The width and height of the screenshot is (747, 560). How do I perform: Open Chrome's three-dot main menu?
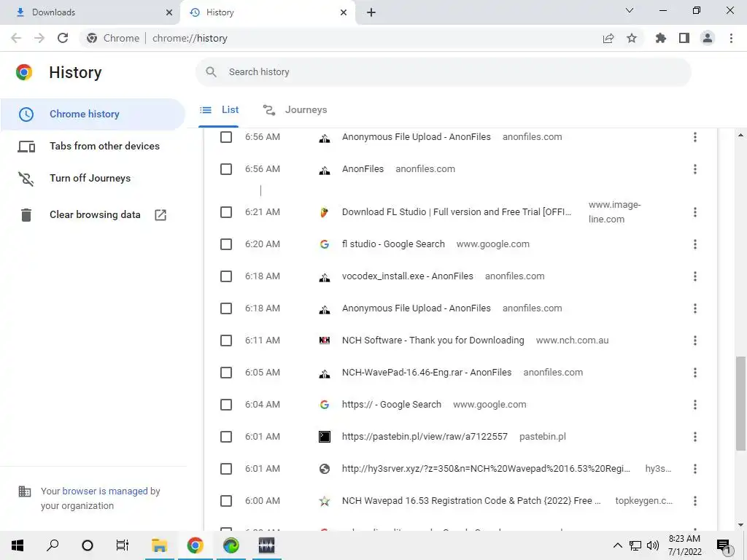731,38
